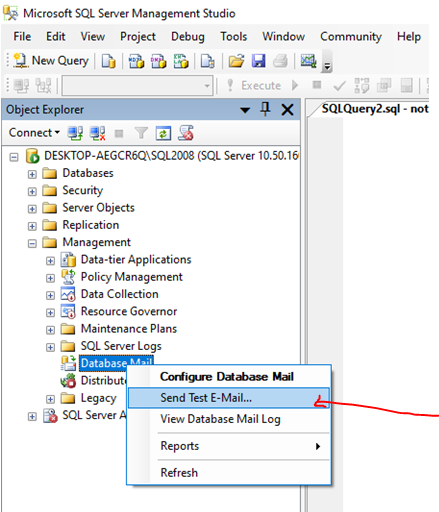Click the Debug play arrow icon

pos(295,85)
